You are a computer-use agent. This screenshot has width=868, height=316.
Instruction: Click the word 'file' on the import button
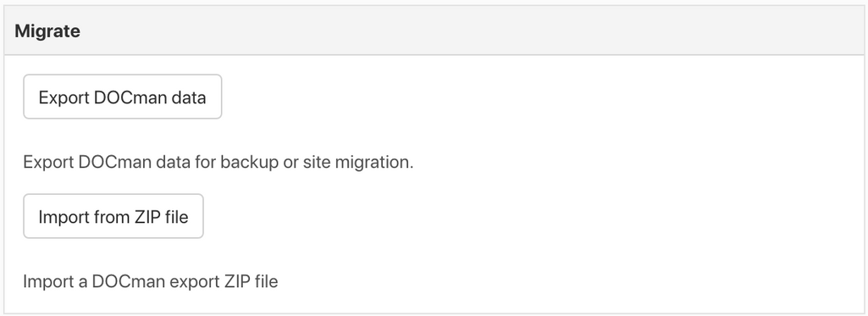177,216
